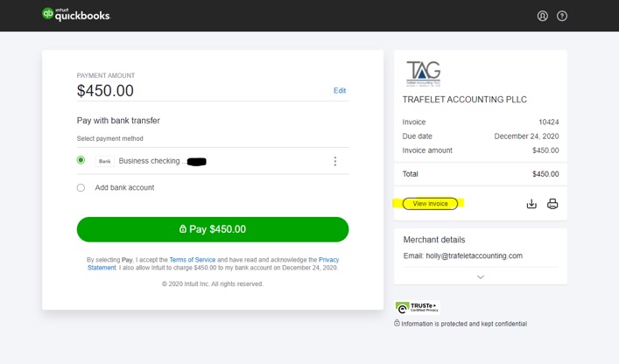Click the merchant email holly@trafeletaccounting.com
Image resolution: width=619 pixels, height=364 pixels.
pos(475,256)
